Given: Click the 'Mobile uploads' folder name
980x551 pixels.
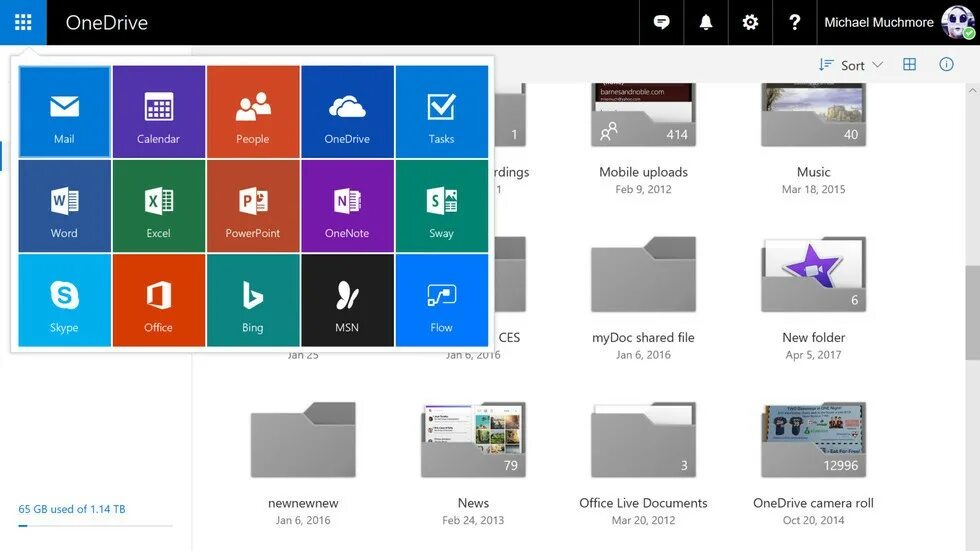Looking at the screenshot, I should [643, 172].
